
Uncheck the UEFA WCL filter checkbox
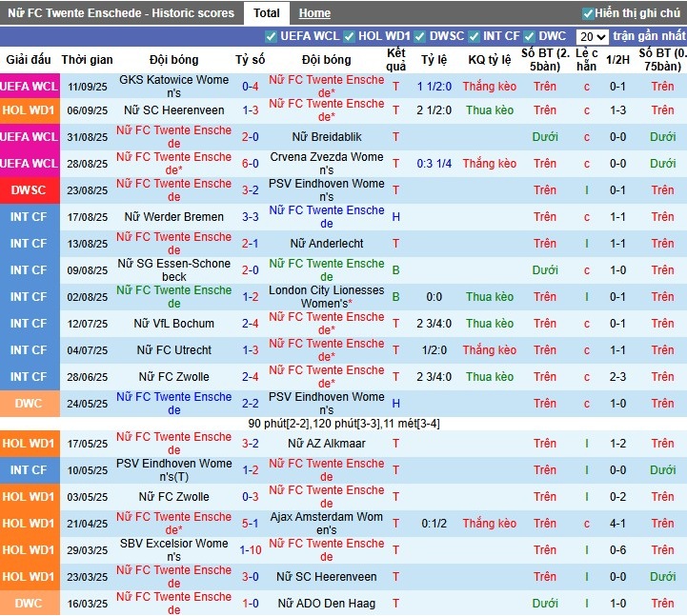[273, 36]
